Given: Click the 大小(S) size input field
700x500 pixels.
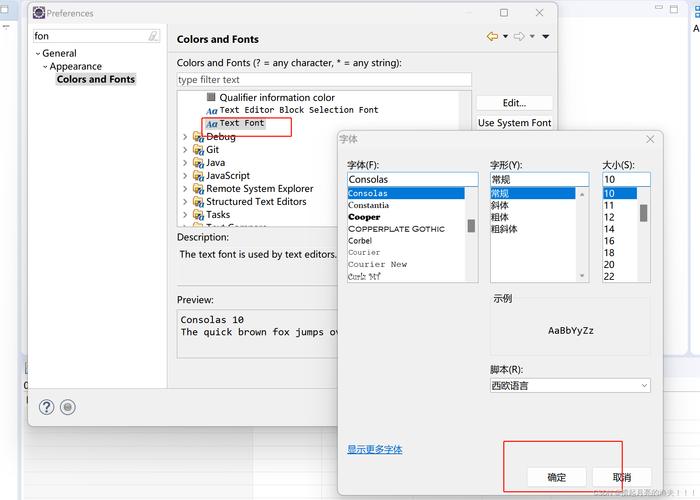Looking at the screenshot, I should click(x=626, y=179).
